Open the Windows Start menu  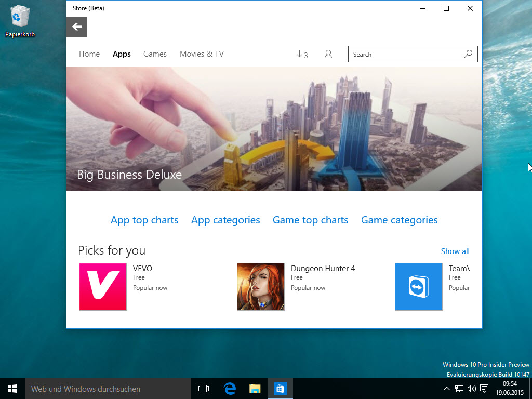[12, 389]
